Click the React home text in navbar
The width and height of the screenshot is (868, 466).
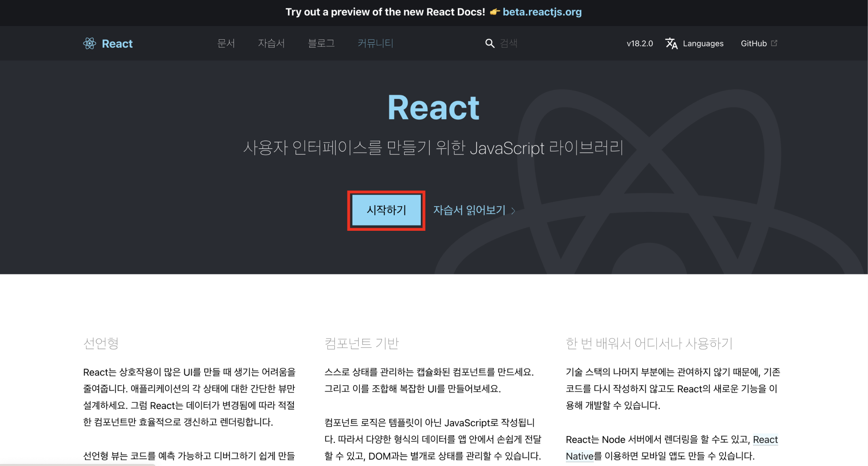[117, 44]
